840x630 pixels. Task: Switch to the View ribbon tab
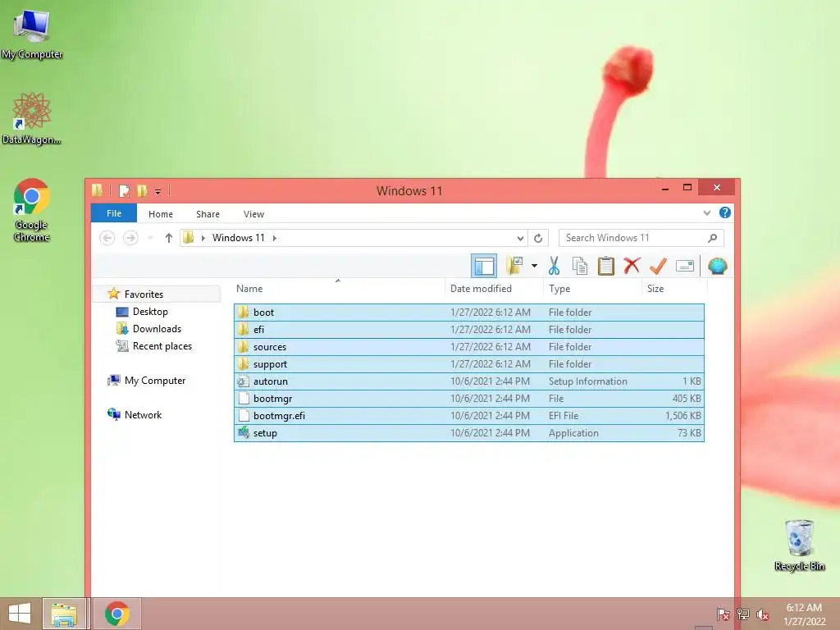pyautogui.click(x=254, y=214)
